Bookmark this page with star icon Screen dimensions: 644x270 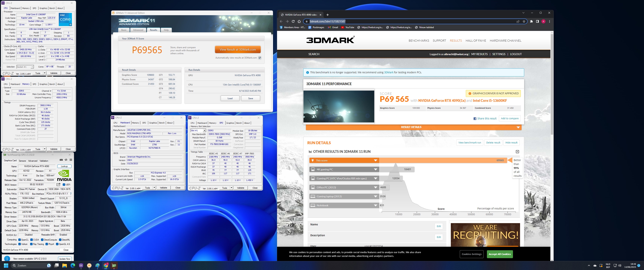pyautogui.click(x=524, y=22)
